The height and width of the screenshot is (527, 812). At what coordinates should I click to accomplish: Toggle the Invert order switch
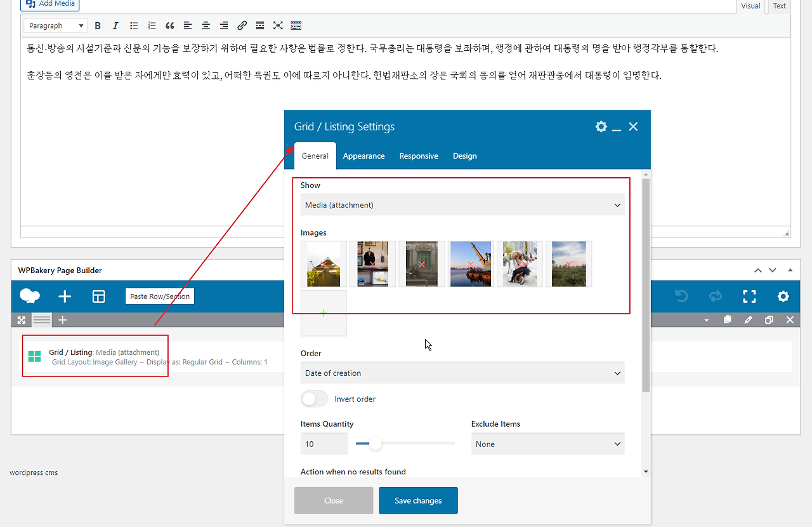[314, 399]
